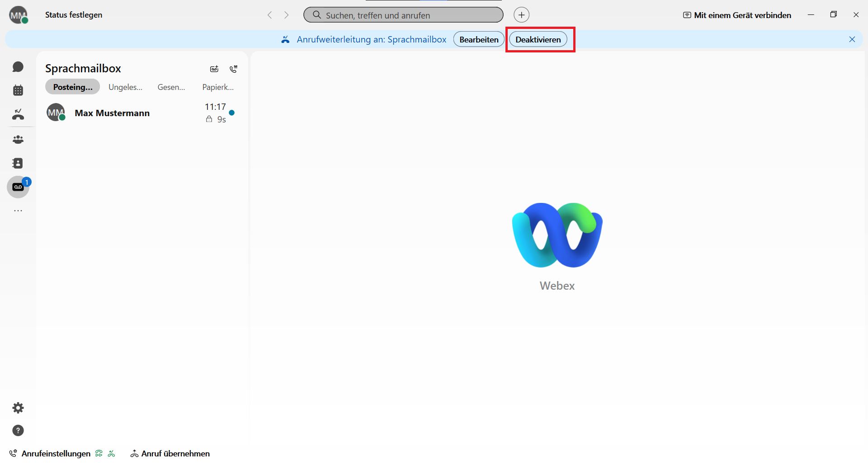Image resolution: width=868 pixels, height=465 pixels.
Task: Open the Voicemail icon with badge
Action: tap(18, 187)
